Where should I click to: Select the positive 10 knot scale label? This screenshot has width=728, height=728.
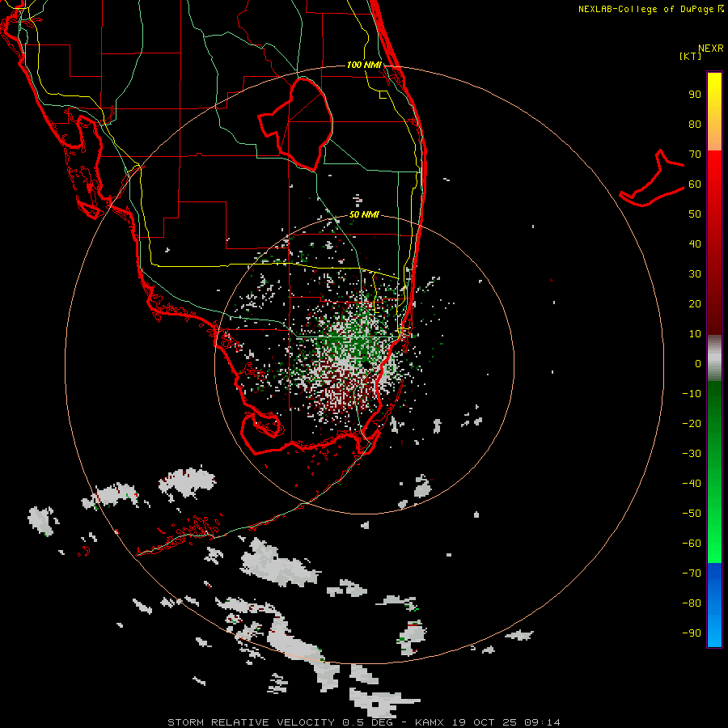pyautogui.click(x=695, y=334)
